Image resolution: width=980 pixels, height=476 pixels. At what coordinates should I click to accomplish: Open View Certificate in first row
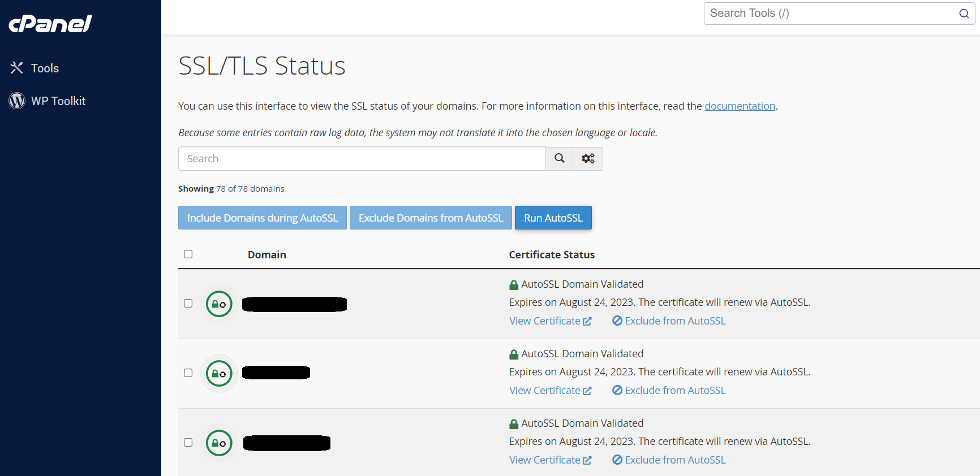(551, 321)
